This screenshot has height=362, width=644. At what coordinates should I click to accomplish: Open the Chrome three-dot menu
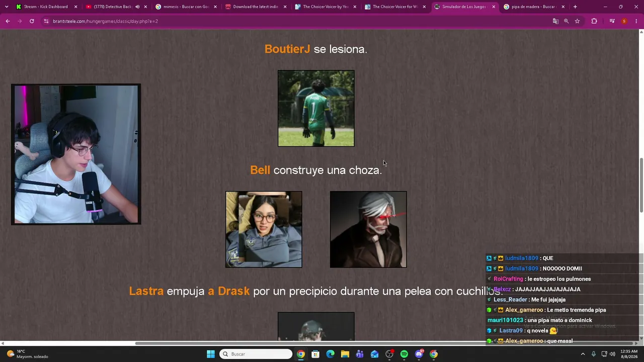pyautogui.click(x=636, y=21)
